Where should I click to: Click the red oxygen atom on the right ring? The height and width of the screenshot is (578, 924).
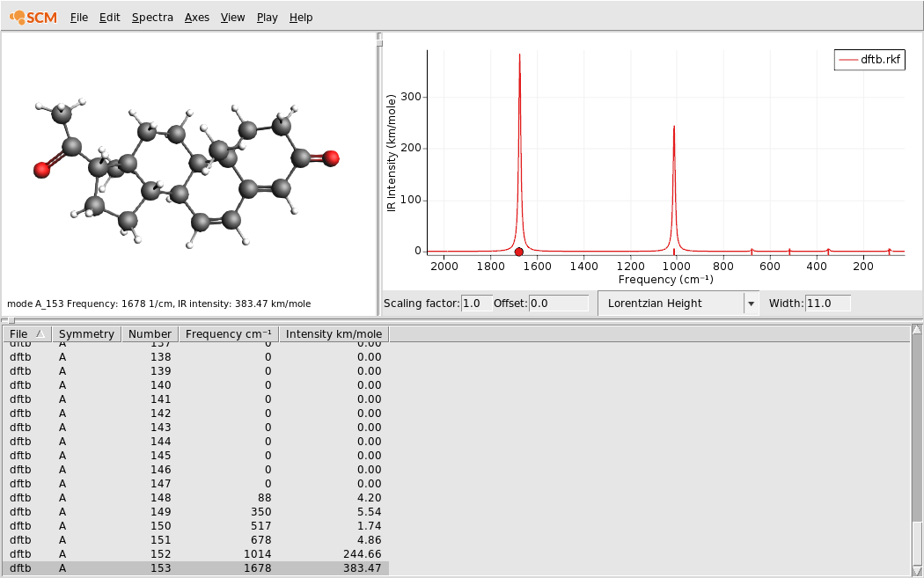331,157
